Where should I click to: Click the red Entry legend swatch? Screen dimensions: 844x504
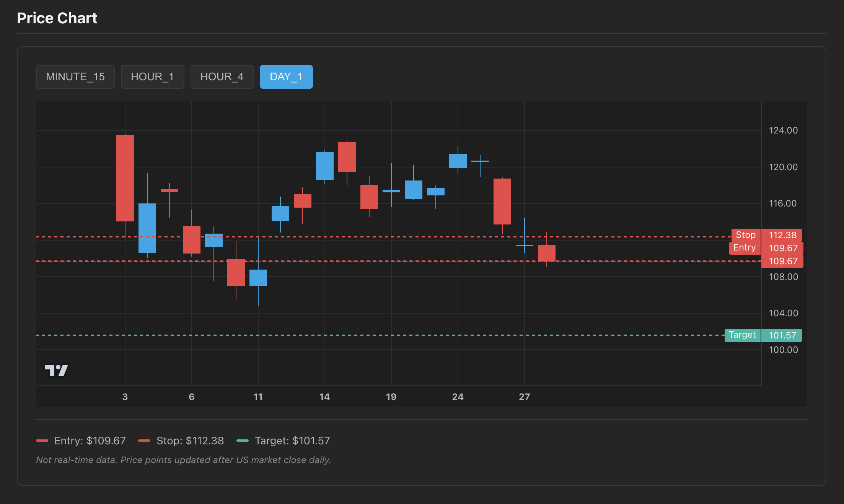tap(42, 441)
